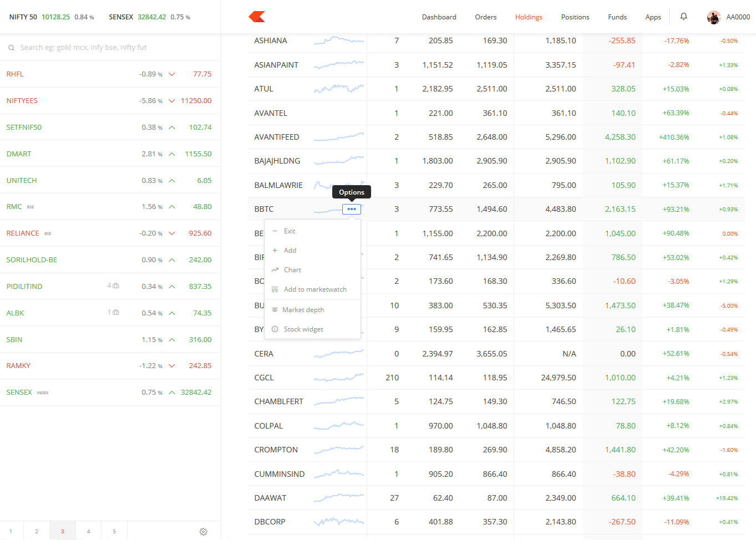Click the NIFTYEES down arrow indicator

pyautogui.click(x=172, y=101)
